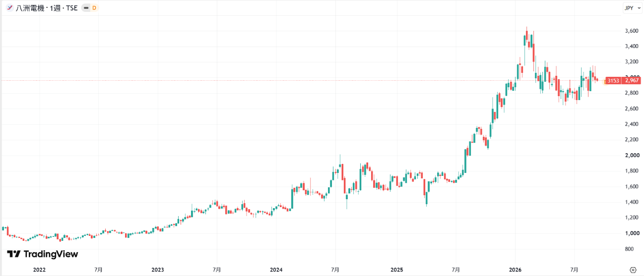This screenshot has width=644, height=276.
Task: Click the 2025 time axis label
Action: (x=396, y=270)
